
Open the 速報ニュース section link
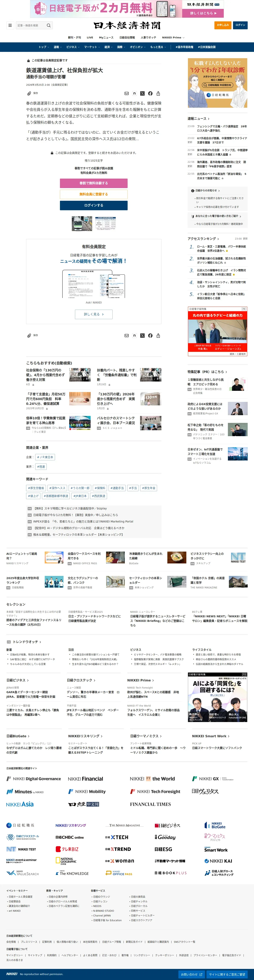[198, 119]
